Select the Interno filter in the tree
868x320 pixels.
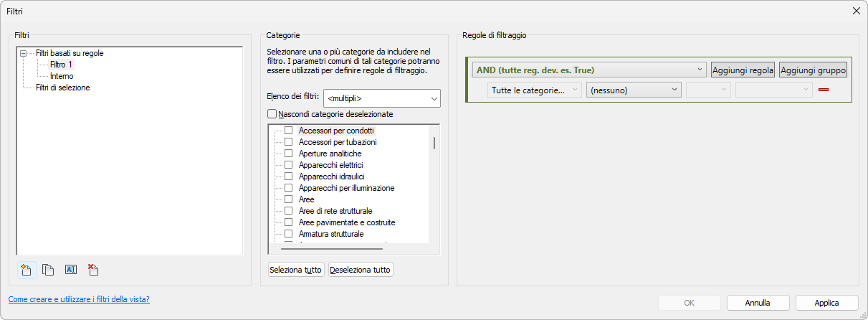(x=62, y=76)
